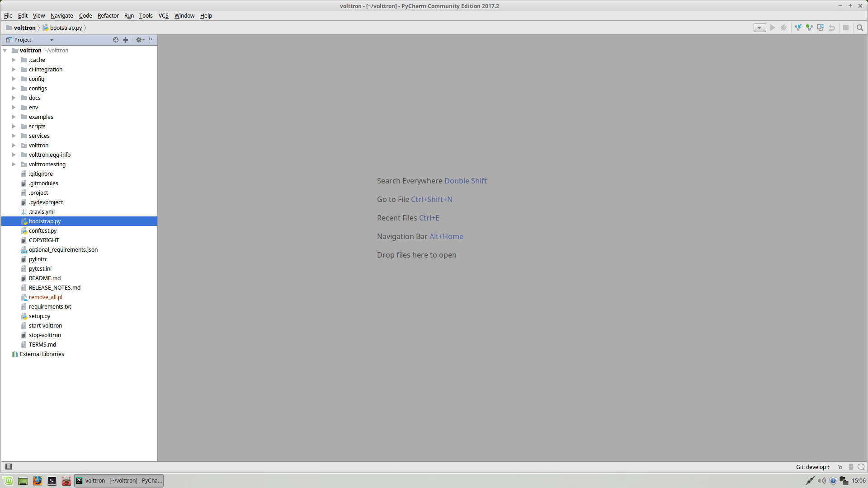The height and width of the screenshot is (488, 868).
Task: Click the Collapse All icon in Project panel
Action: tap(126, 40)
